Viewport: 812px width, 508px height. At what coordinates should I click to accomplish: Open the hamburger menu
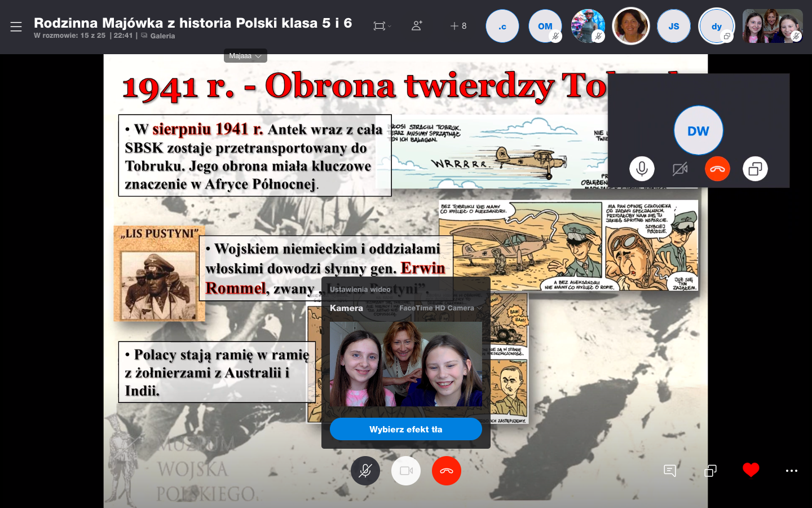(x=16, y=27)
